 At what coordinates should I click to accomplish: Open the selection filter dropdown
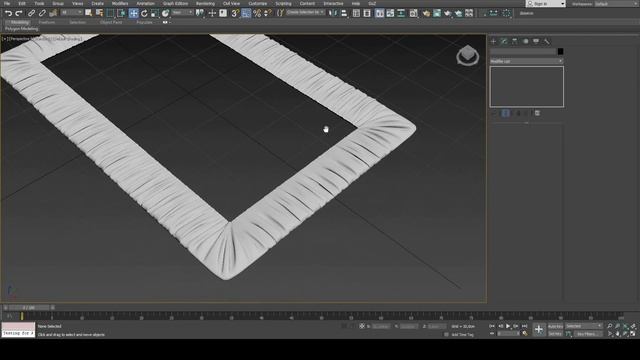coord(71,13)
